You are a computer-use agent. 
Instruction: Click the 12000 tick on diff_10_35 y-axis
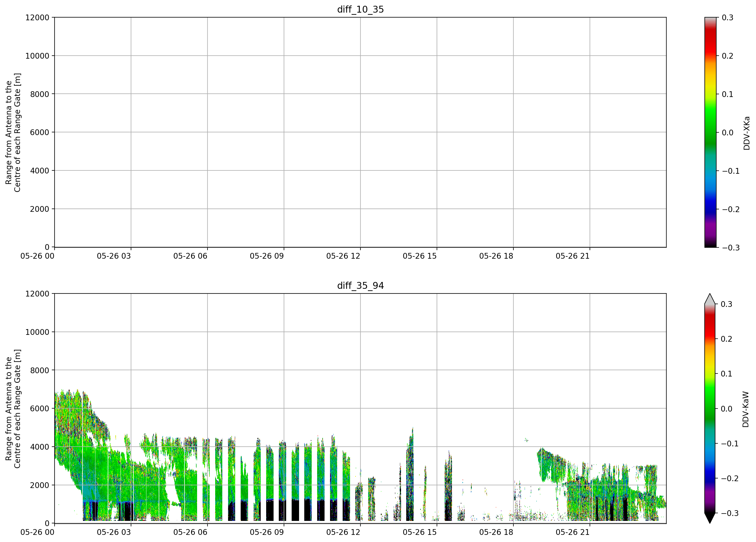click(x=37, y=17)
